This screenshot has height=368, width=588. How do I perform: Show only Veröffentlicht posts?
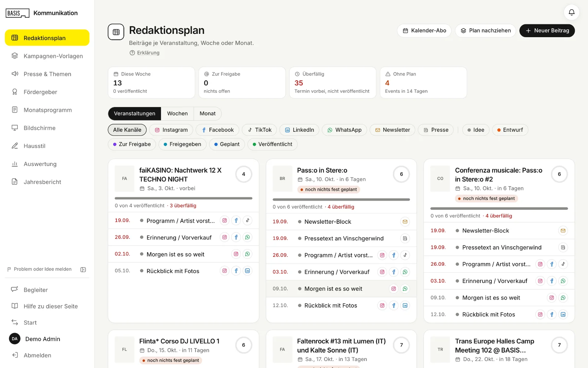[x=272, y=144]
